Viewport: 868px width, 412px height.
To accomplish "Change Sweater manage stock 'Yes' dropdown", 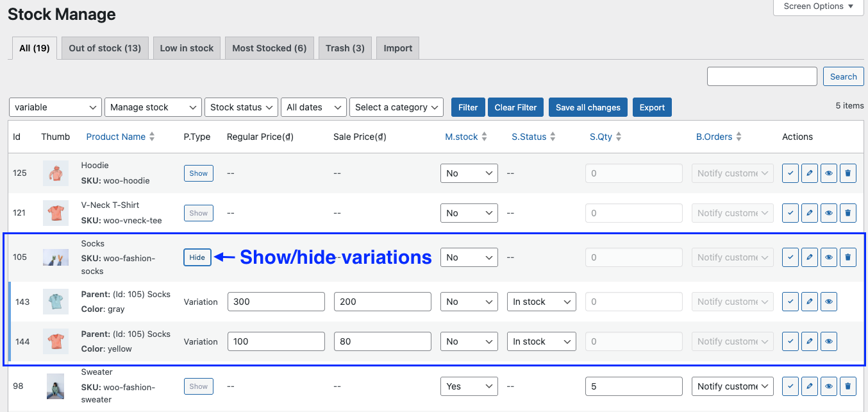I will tap(469, 386).
